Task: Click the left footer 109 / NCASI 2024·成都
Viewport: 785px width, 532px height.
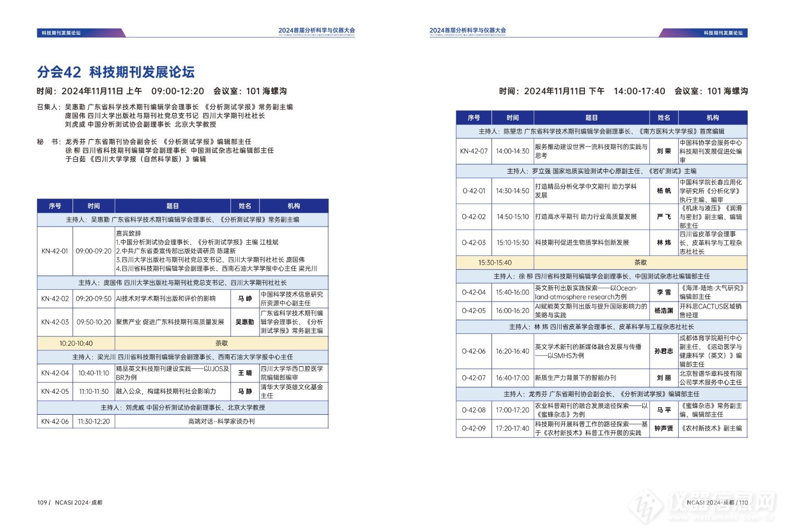Action: [x=70, y=503]
